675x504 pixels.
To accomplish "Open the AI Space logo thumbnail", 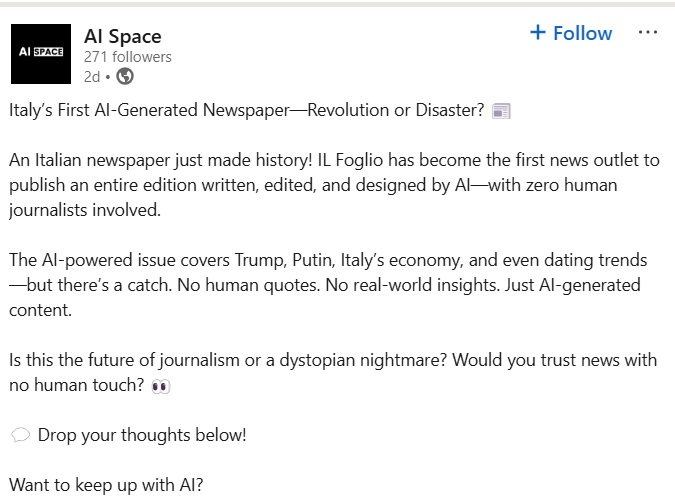I will 40,54.
